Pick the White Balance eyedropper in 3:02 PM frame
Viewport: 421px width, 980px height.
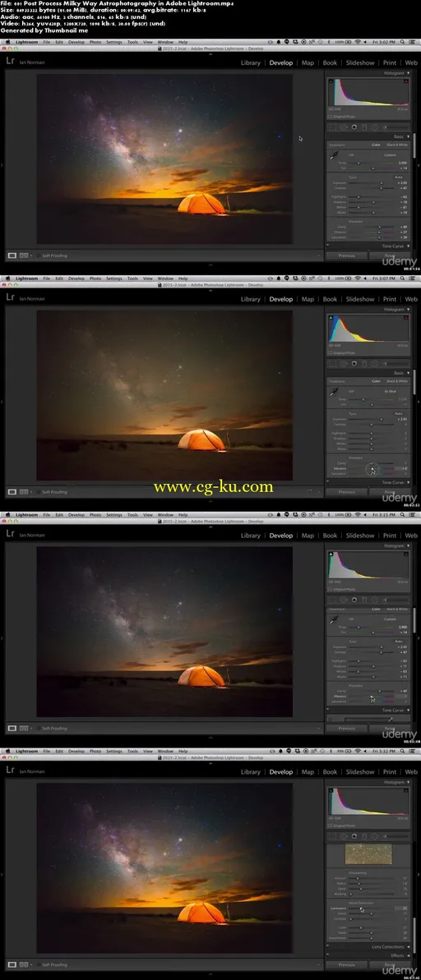pos(333,155)
